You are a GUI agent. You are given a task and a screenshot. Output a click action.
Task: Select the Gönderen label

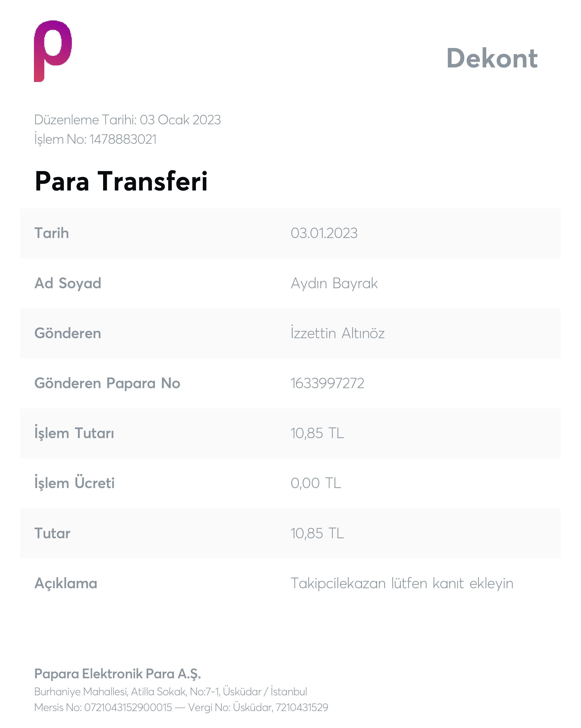pyautogui.click(x=67, y=333)
